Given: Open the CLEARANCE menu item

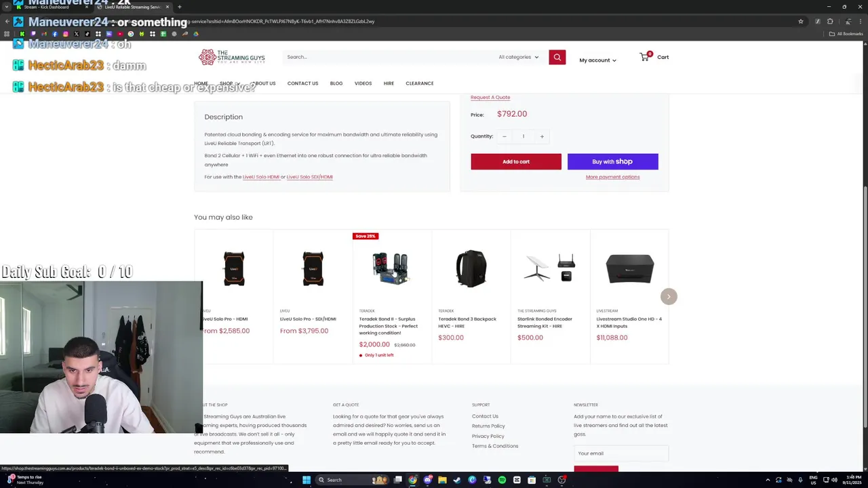Looking at the screenshot, I should 420,83.
